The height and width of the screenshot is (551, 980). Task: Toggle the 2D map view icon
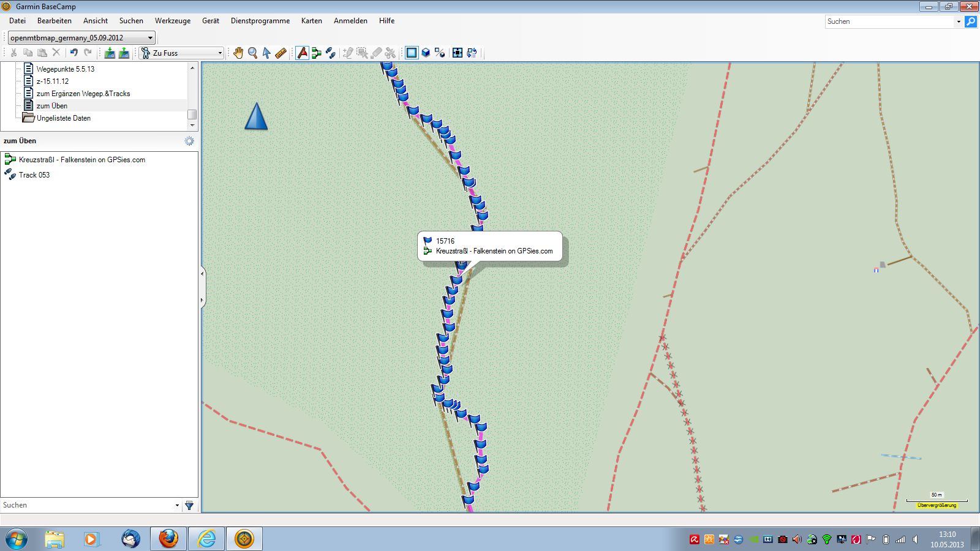412,53
